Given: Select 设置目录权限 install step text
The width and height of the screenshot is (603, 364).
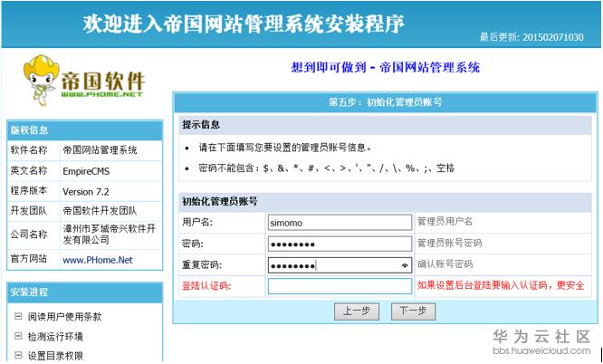Looking at the screenshot, I should pos(55,356).
